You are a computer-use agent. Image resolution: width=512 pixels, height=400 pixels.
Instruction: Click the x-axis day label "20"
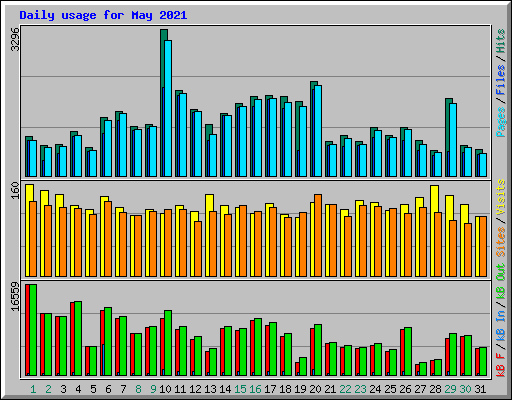315,389
